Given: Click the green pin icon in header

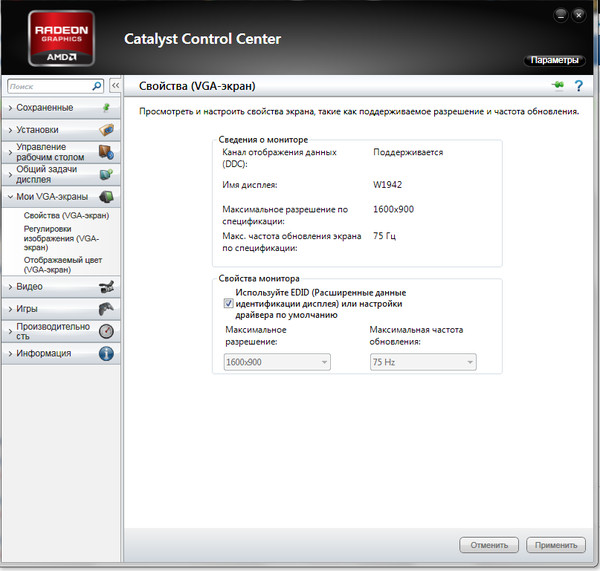Looking at the screenshot, I should coord(558,85).
